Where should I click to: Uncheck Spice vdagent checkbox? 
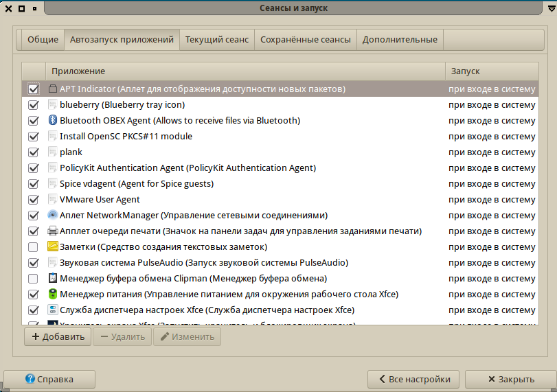(x=34, y=183)
